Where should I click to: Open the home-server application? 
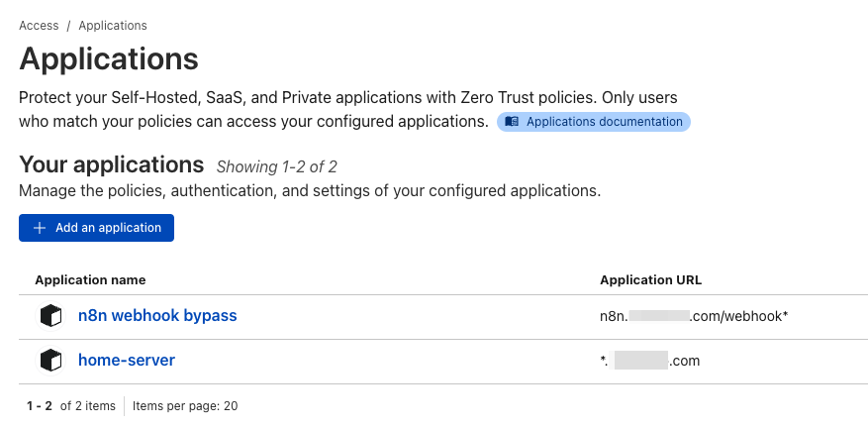click(x=127, y=361)
